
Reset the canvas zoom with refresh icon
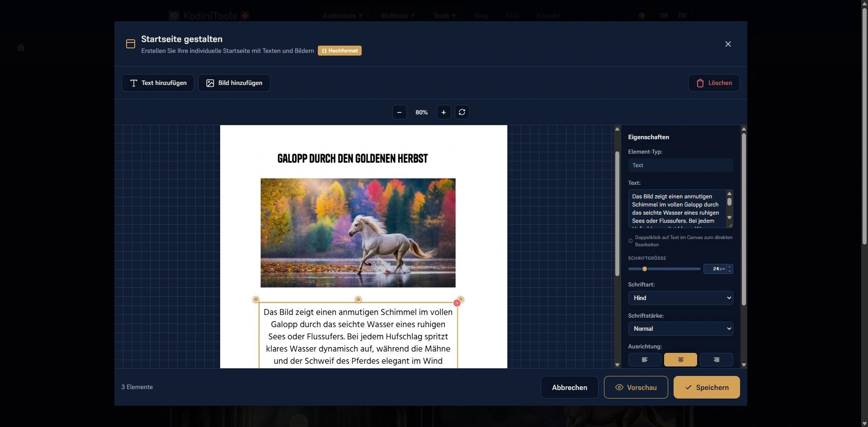coord(462,112)
